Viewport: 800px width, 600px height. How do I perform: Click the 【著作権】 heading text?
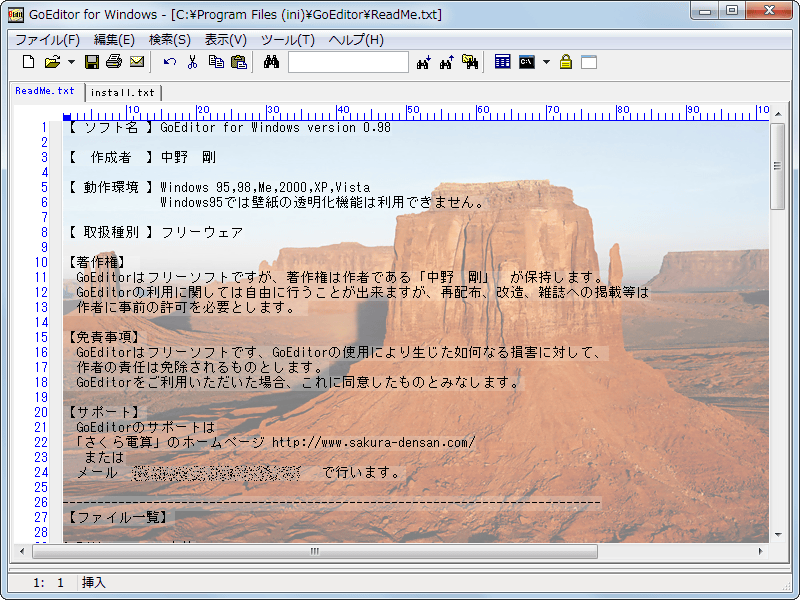click(97, 262)
